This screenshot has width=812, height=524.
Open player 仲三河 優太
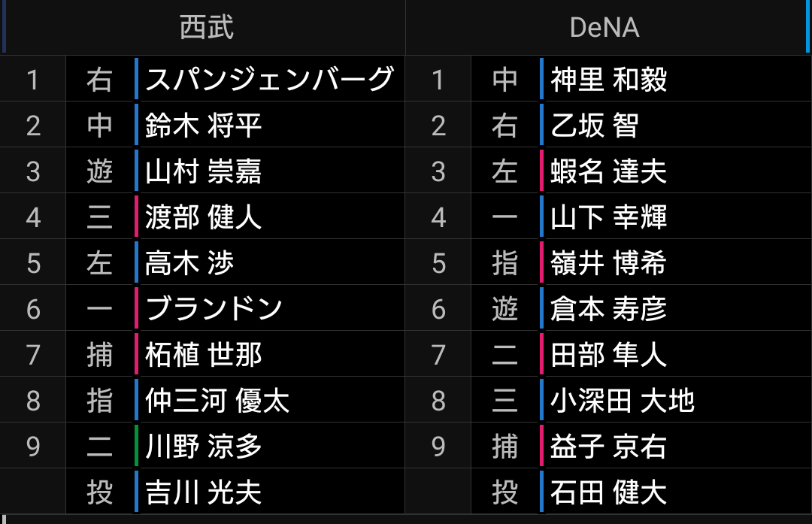point(217,400)
